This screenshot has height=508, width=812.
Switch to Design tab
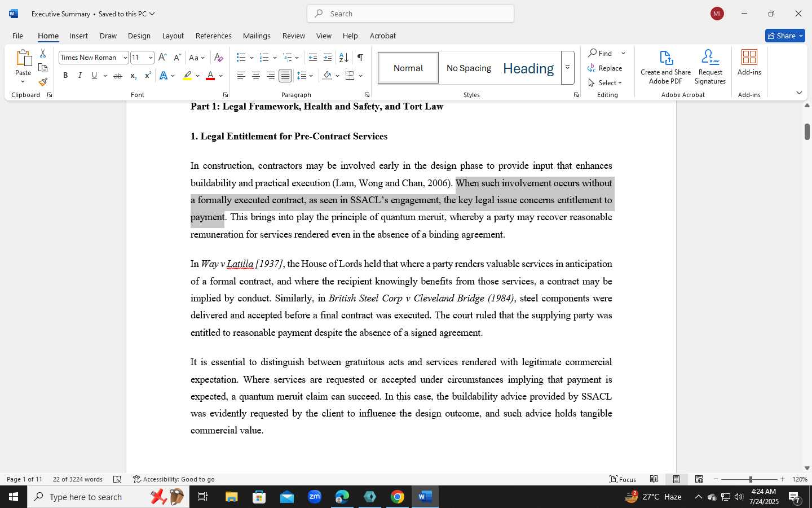click(139, 36)
